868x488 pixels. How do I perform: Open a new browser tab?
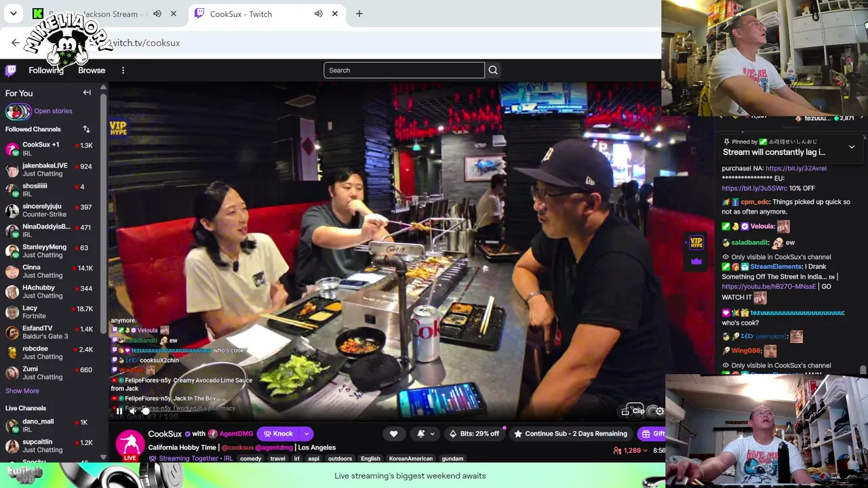(359, 14)
